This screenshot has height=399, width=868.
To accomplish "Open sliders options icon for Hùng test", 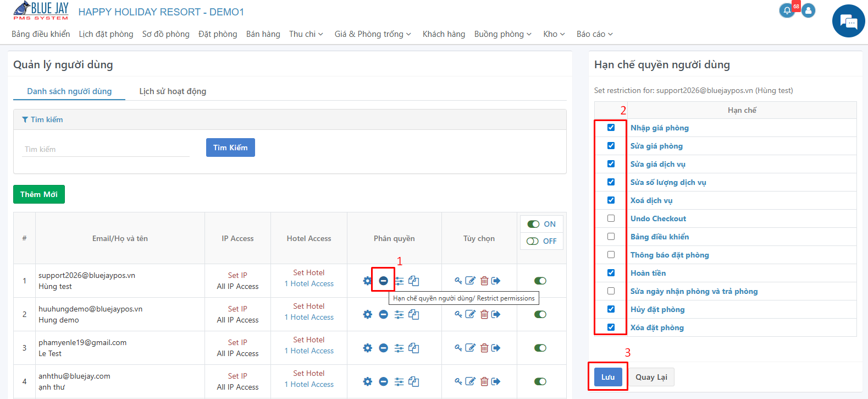I will point(399,281).
